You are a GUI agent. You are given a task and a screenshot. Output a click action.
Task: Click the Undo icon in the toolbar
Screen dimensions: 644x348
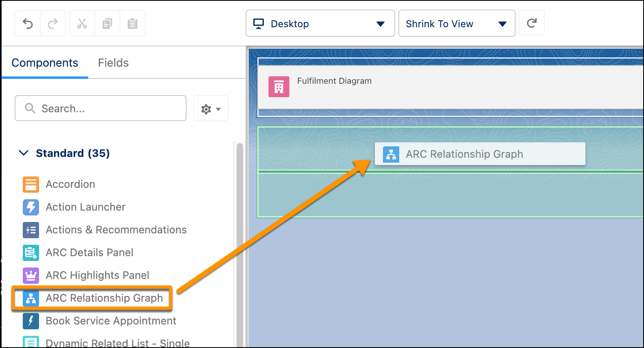click(27, 23)
